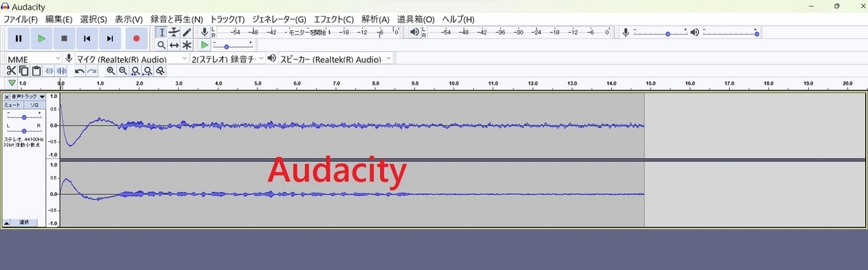Paste audio with the clipboard icon
The height and width of the screenshot is (270, 868).
36,70
